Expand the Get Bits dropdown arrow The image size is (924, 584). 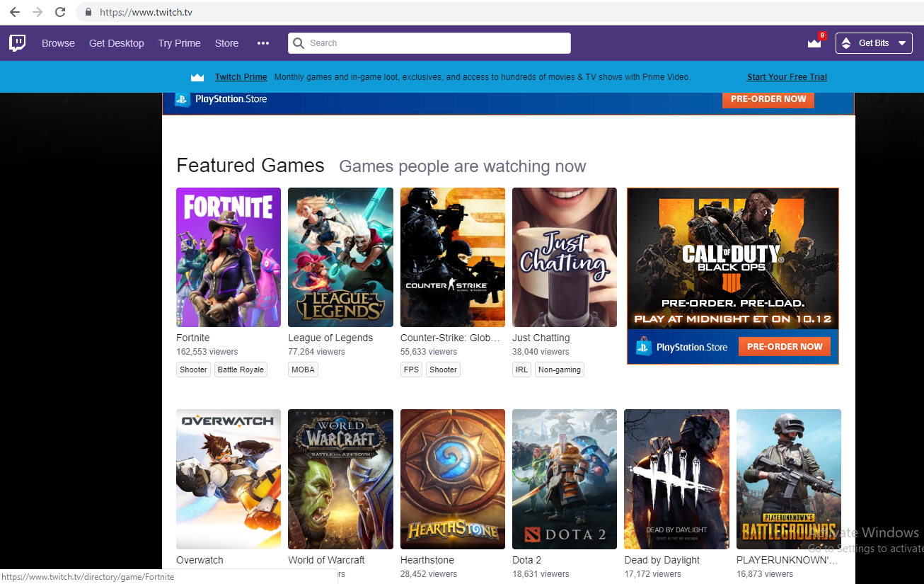[x=901, y=43]
